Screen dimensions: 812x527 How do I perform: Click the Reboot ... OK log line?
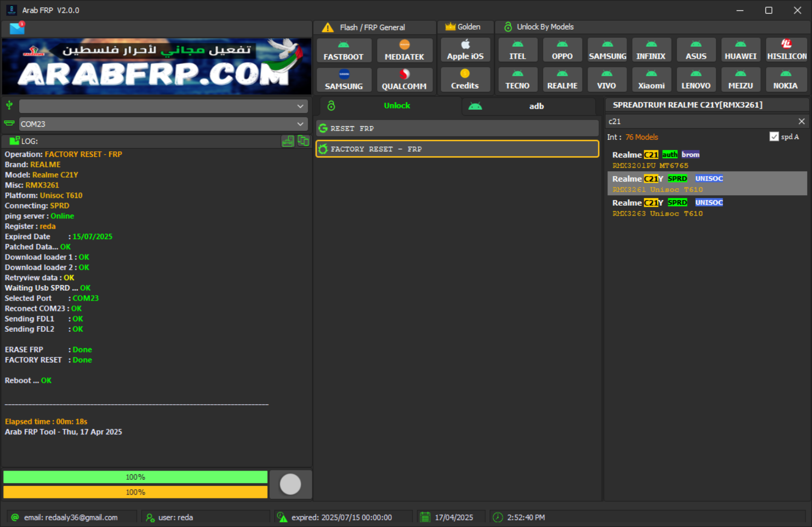(x=29, y=381)
